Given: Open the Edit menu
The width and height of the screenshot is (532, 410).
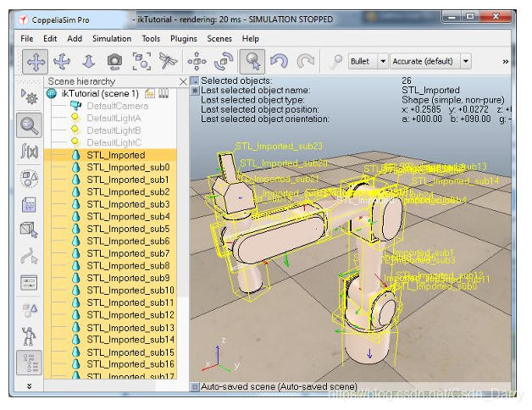Looking at the screenshot, I should tap(50, 39).
